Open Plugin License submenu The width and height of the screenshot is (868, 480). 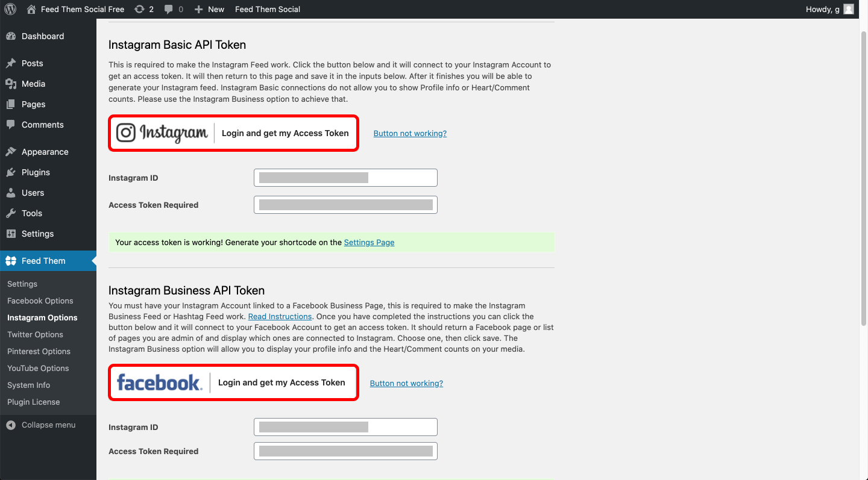[34, 402]
